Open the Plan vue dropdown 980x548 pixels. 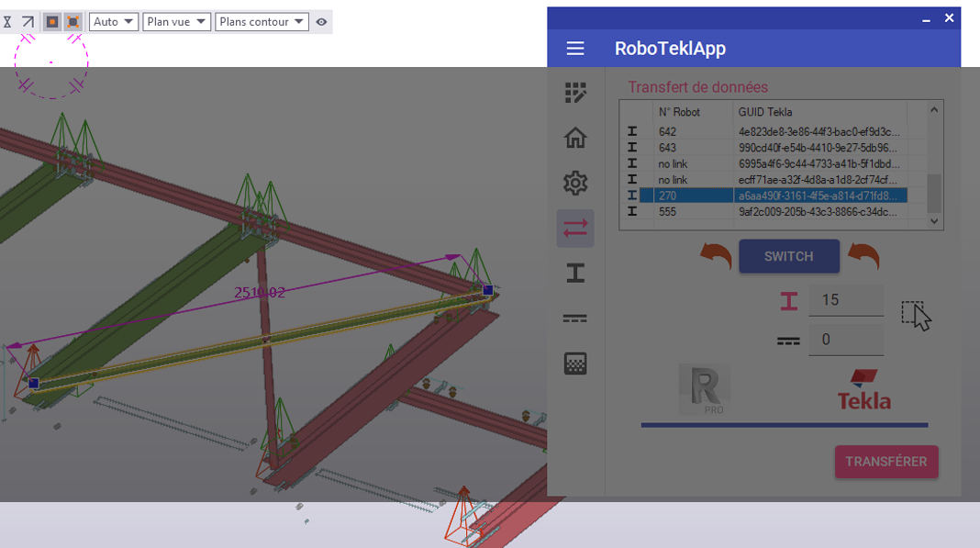[x=177, y=22]
